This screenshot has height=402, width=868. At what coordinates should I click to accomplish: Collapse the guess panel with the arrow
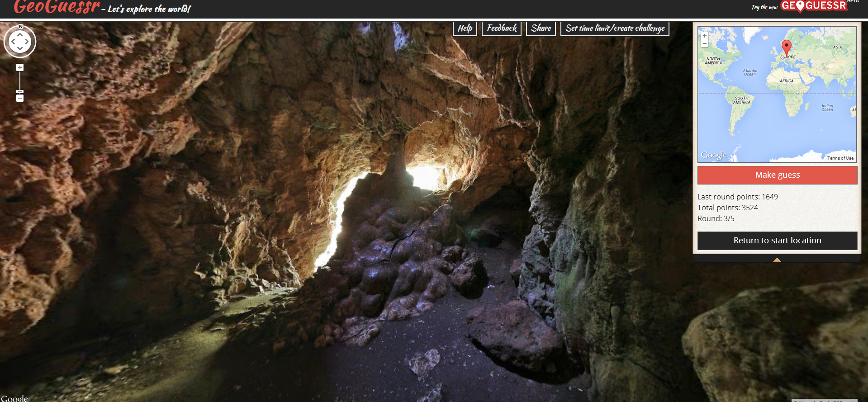coord(777,260)
